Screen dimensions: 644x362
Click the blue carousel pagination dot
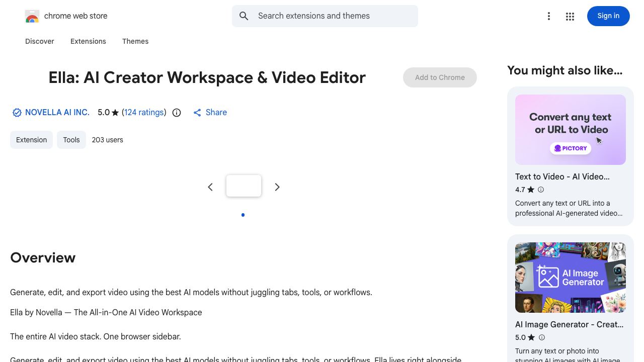243,215
